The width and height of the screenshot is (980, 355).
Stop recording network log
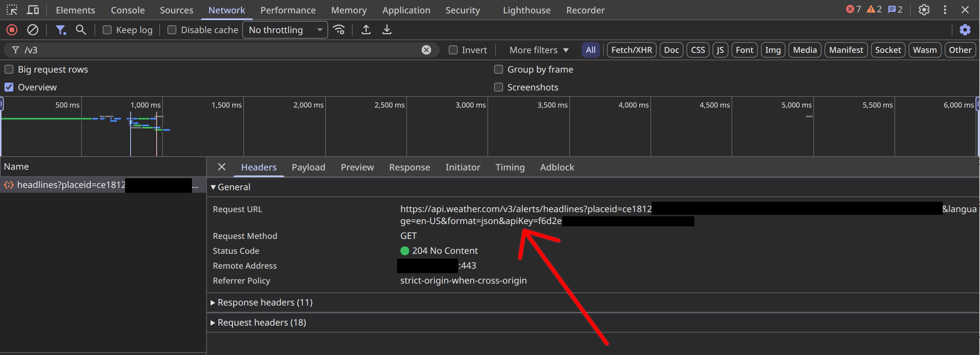[12, 30]
